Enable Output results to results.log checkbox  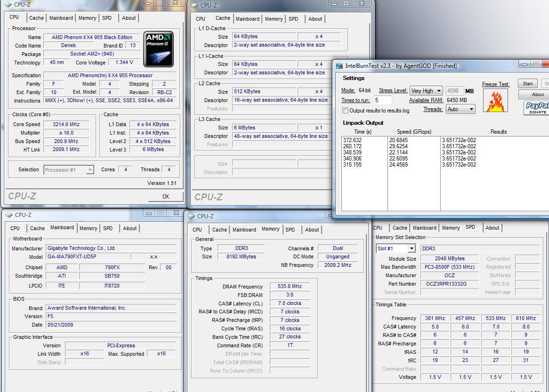point(346,111)
